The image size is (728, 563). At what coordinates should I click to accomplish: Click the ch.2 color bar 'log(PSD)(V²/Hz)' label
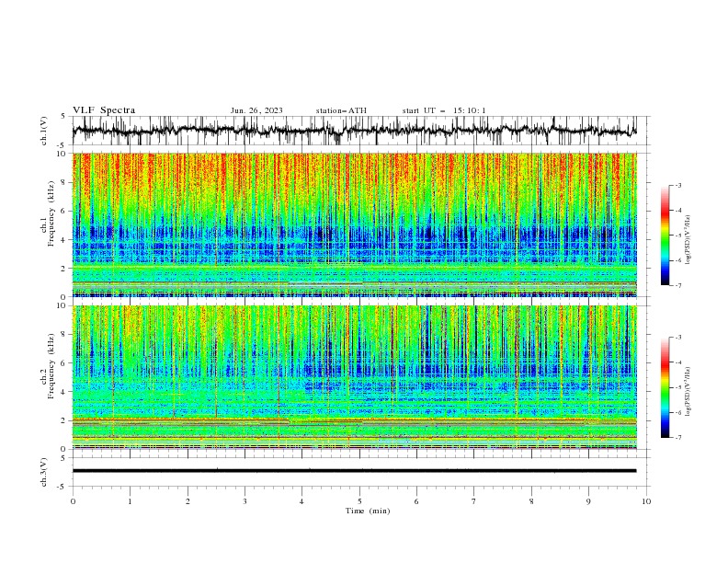(x=688, y=391)
